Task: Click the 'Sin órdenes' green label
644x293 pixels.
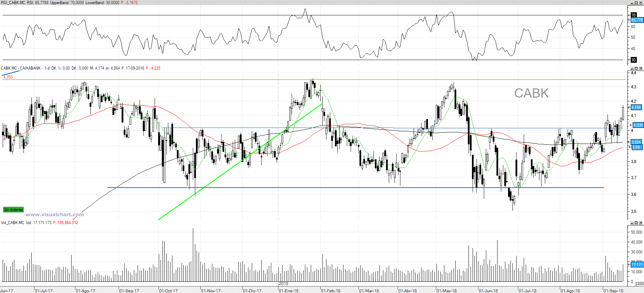Action: (x=14, y=210)
